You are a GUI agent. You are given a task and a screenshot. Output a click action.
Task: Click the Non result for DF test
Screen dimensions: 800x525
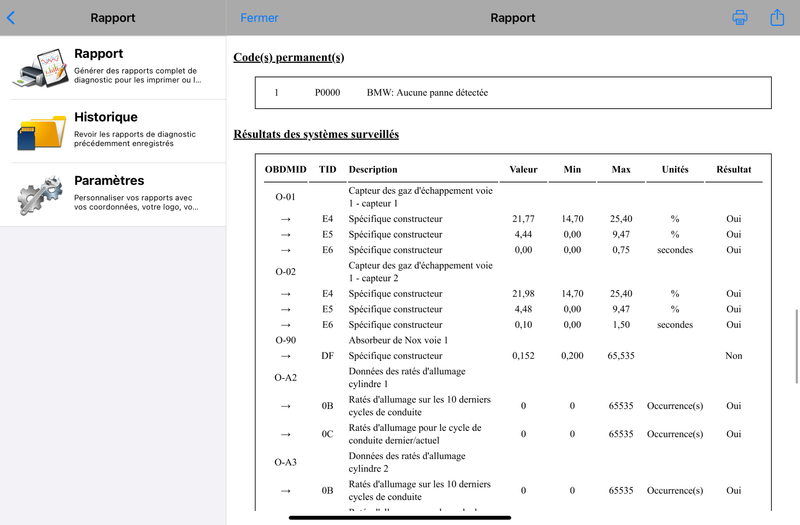point(734,356)
